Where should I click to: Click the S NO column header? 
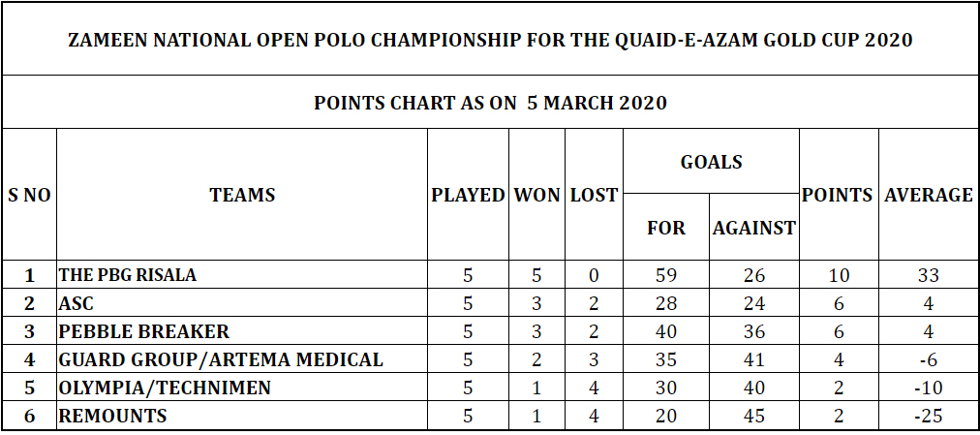(x=29, y=195)
